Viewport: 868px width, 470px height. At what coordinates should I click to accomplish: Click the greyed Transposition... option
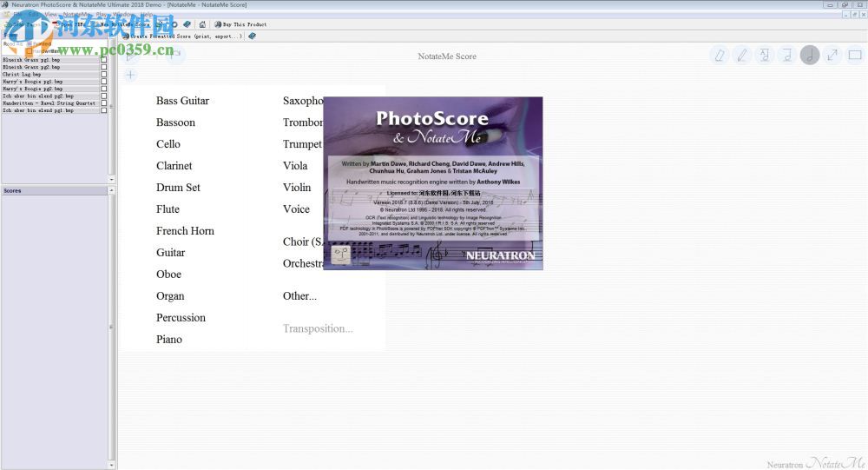pyautogui.click(x=318, y=328)
